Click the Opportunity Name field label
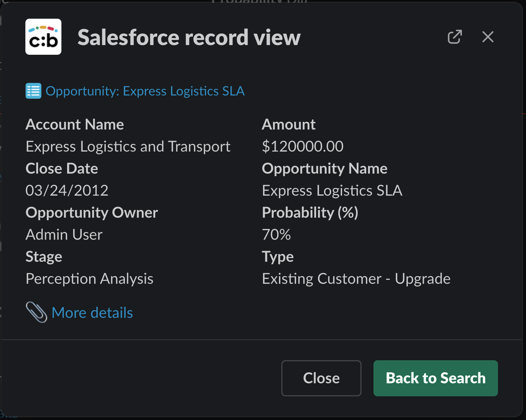The height and width of the screenshot is (420, 526). point(324,168)
